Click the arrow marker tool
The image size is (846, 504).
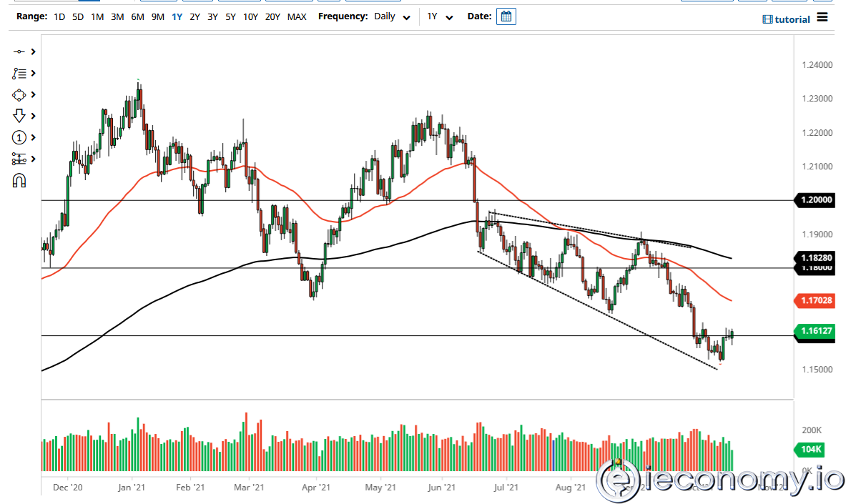pyautogui.click(x=20, y=115)
